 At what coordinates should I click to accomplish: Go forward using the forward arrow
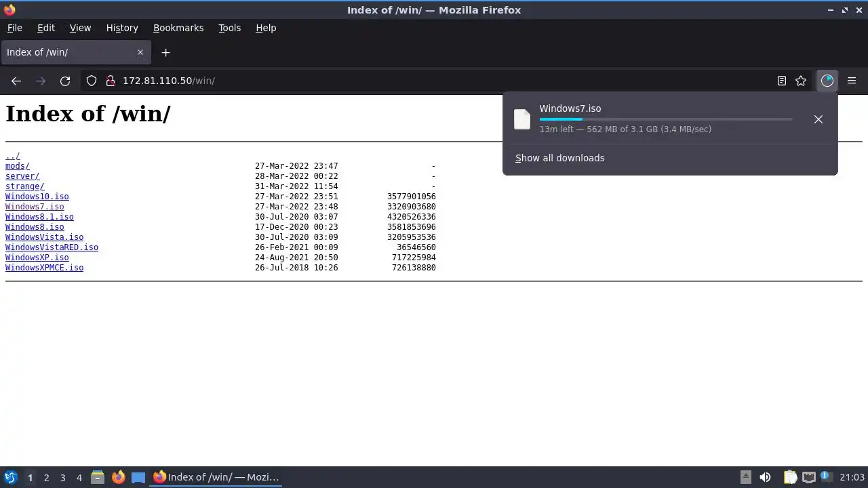(41, 81)
